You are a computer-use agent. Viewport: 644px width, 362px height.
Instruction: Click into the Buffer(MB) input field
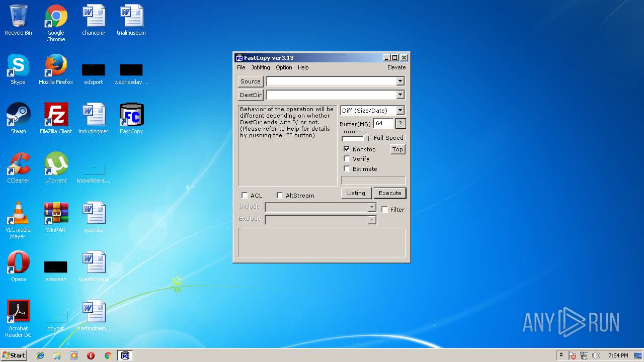point(383,124)
